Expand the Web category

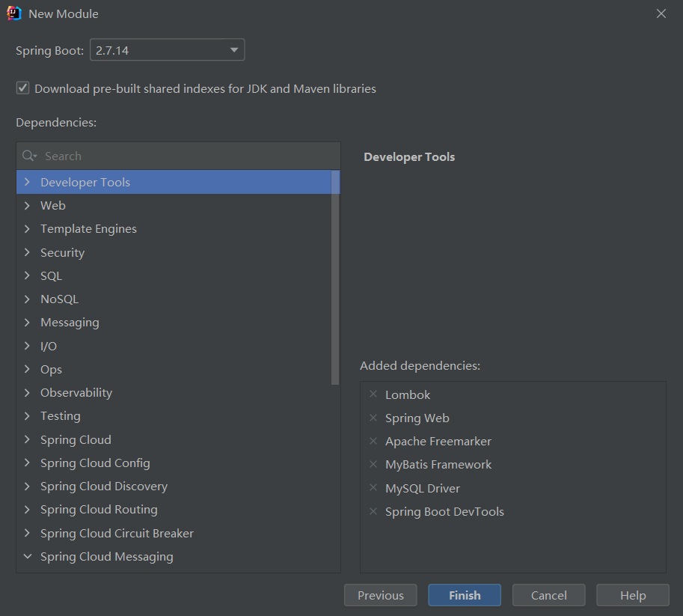tap(27, 205)
